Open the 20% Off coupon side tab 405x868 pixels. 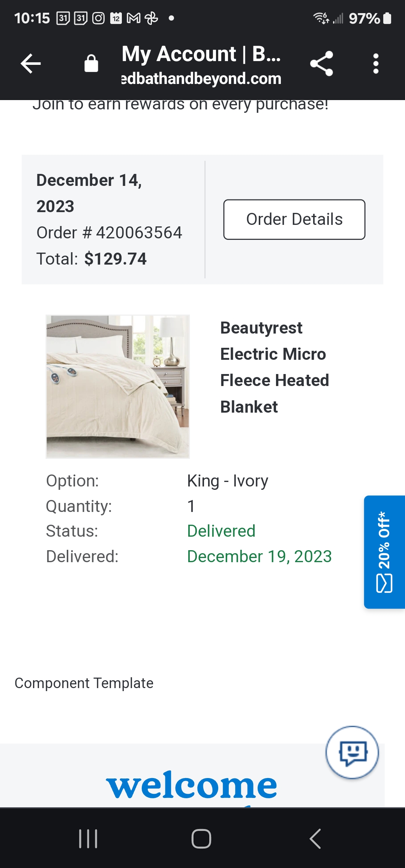point(384,552)
